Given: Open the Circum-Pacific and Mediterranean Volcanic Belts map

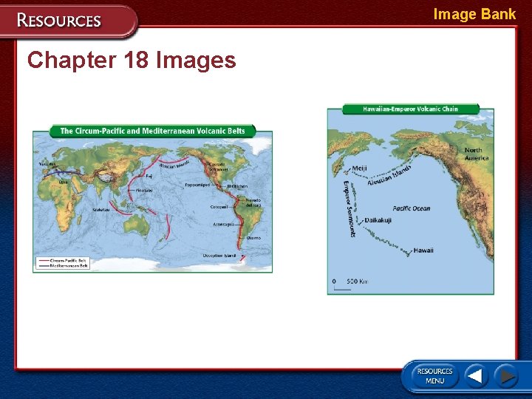Looking at the screenshot, I should coord(153,199).
